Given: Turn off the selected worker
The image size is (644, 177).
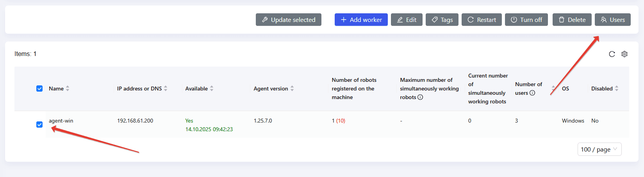Looking at the screenshot, I should pyautogui.click(x=526, y=20).
